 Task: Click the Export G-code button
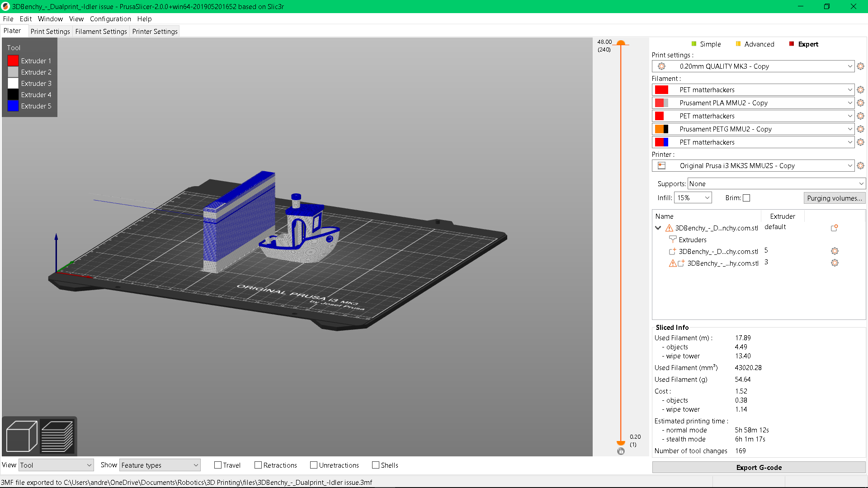click(759, 467)
